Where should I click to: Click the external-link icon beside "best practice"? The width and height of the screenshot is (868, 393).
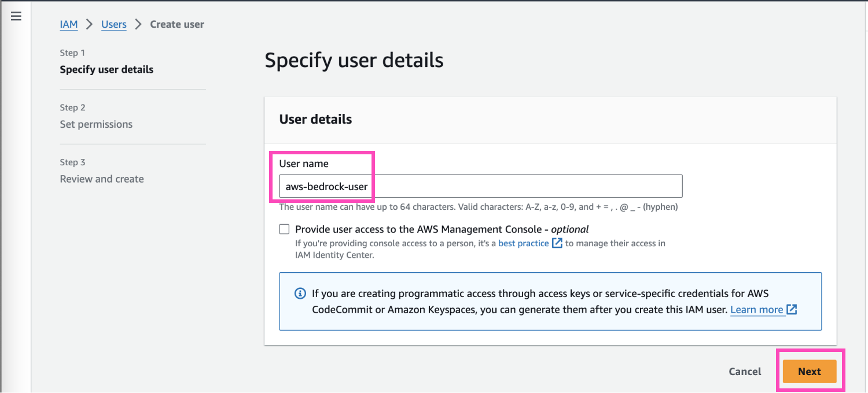[556, 243]
